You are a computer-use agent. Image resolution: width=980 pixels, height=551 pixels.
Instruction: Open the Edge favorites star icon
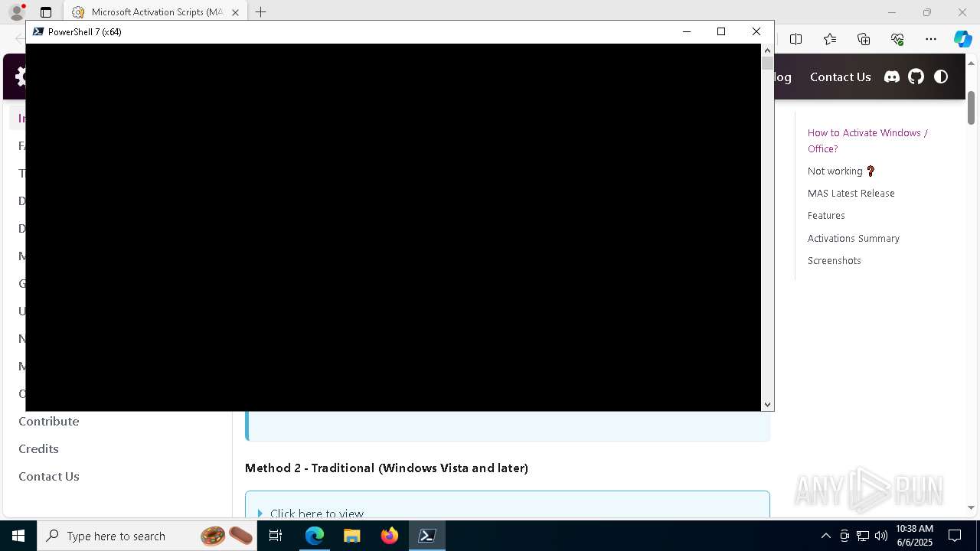pyautogui.click(x=830, y=39)
